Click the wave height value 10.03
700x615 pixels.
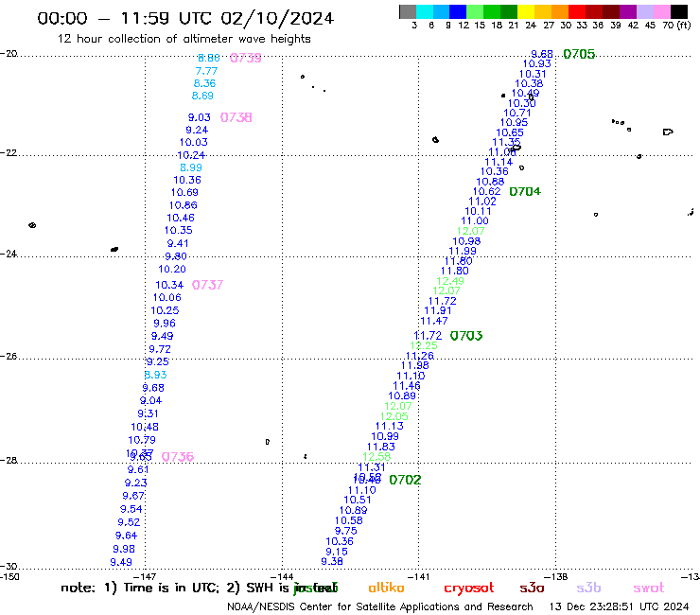194,143
